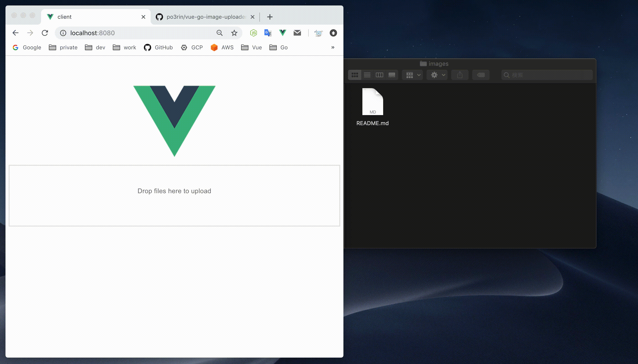Open the zoom magnifier icon in address bar
638x364 pixels.
click(219, 33)
